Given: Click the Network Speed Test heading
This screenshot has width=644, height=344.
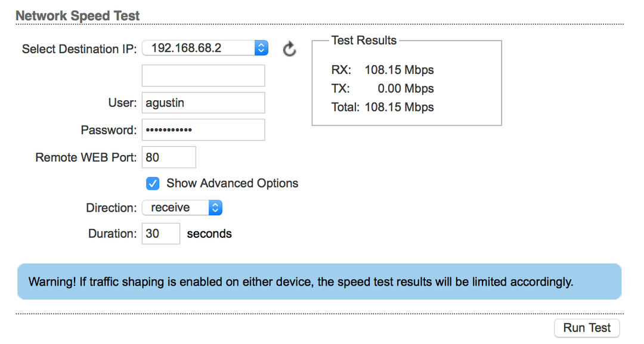Looking at the screenshot, I should coord(78,16).
